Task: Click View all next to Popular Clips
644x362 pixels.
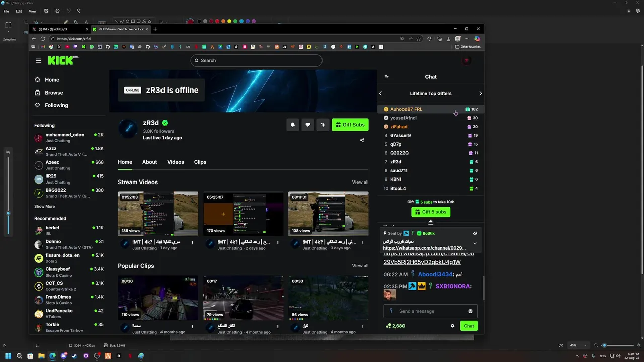Action: [x=360, y=266]
